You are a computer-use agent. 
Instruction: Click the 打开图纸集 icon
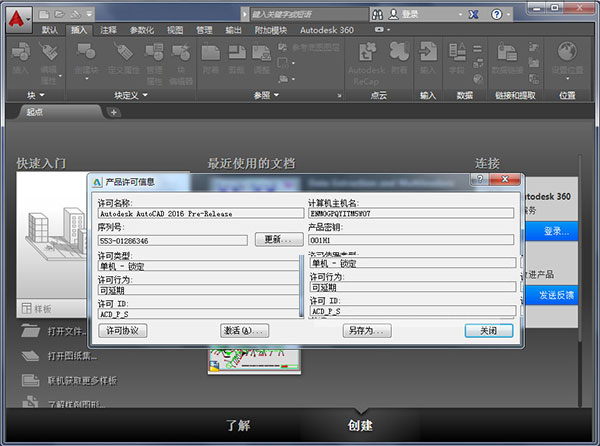click(31, 356)
